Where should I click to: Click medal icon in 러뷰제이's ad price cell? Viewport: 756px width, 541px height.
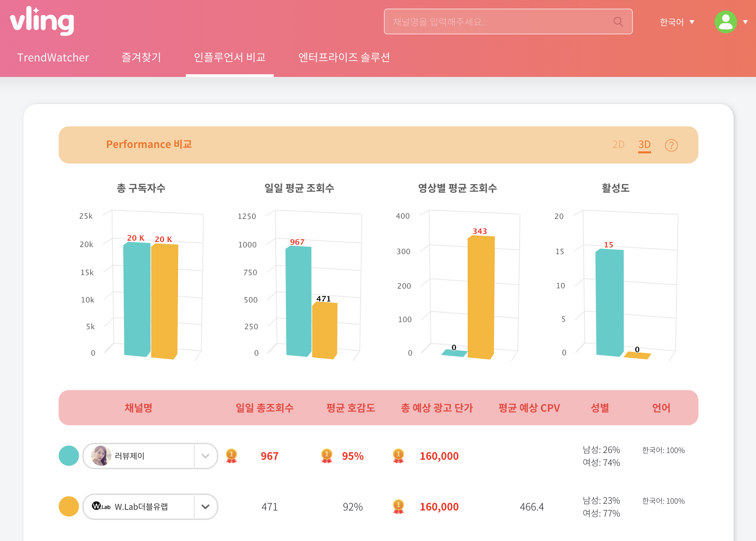pyautogui.click(x=398, y=456)
